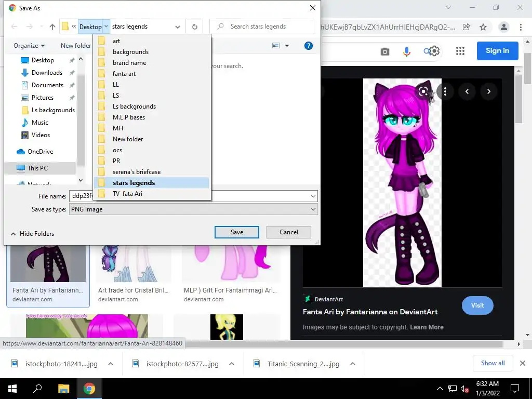Open Save As help question mark

click(x=309, y=46)
